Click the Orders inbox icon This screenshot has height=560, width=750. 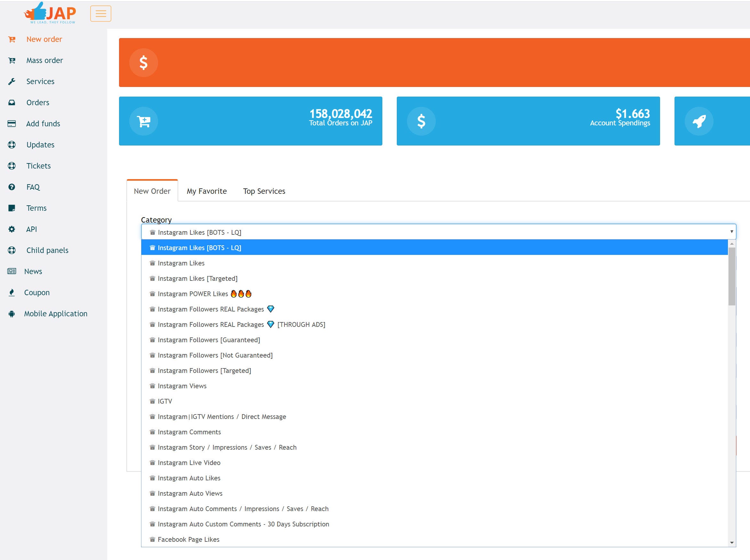click(x=12, y=102)
